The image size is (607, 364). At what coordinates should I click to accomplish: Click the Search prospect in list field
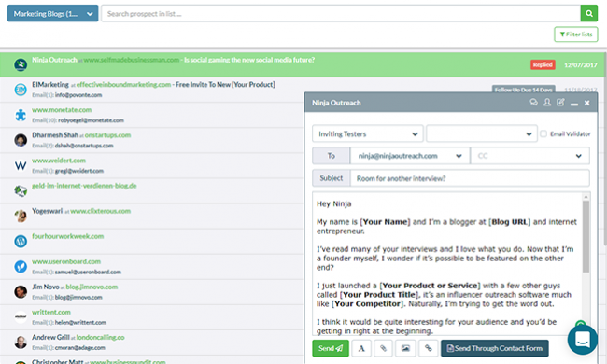[x=341, y=14]
